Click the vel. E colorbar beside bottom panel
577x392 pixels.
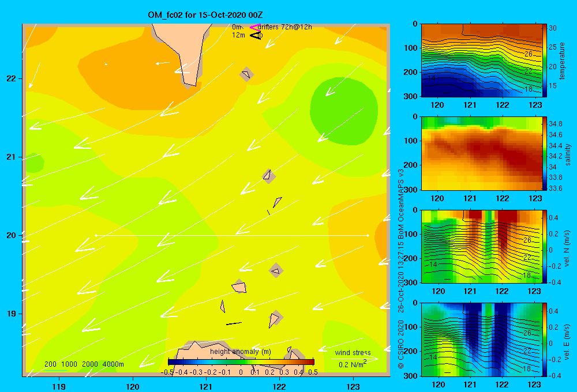click(545, 340)
